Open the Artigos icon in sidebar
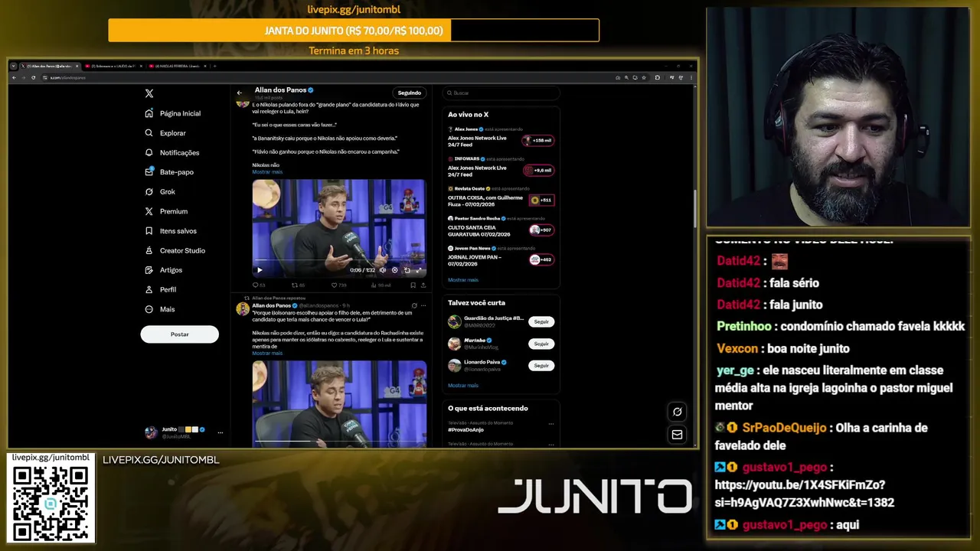Screen dimensions: 980x551 click(x=149, y=270)
